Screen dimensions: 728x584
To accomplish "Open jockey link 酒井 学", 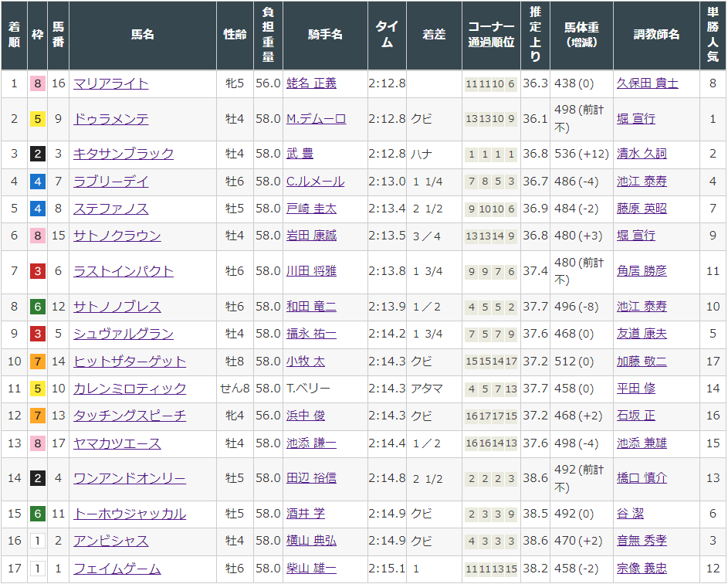I will click(x=306, y=514).
